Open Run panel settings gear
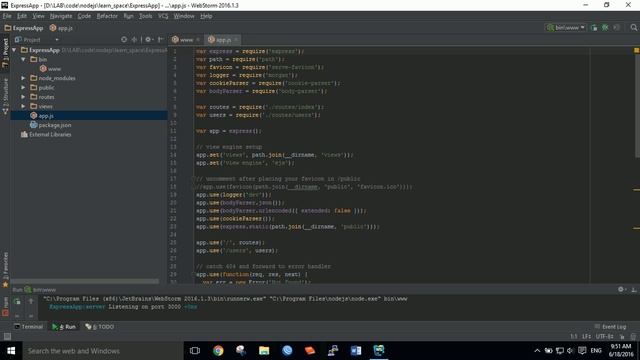640x360 pixels. coord(621,289)
